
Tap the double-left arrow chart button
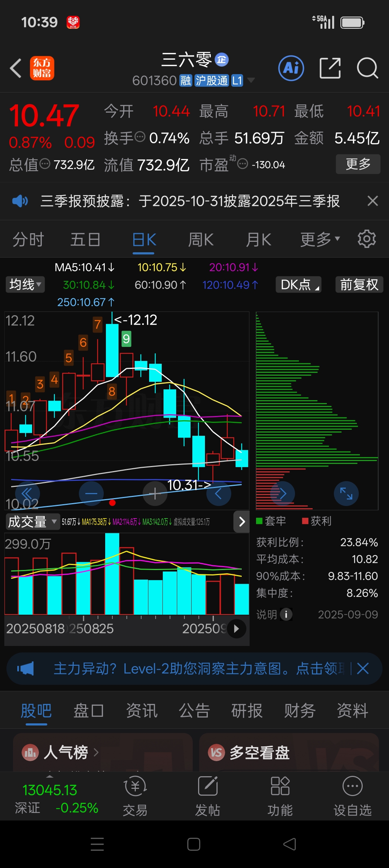point(27,493)
